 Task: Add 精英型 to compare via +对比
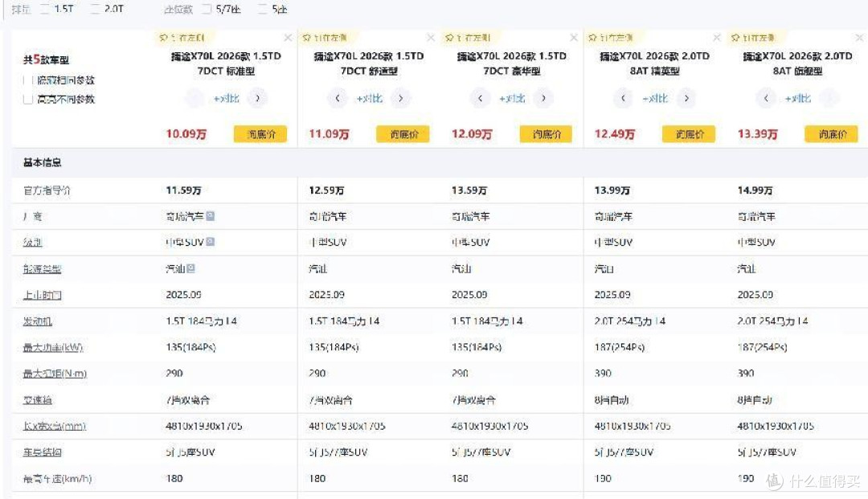[x=655, y=99]
